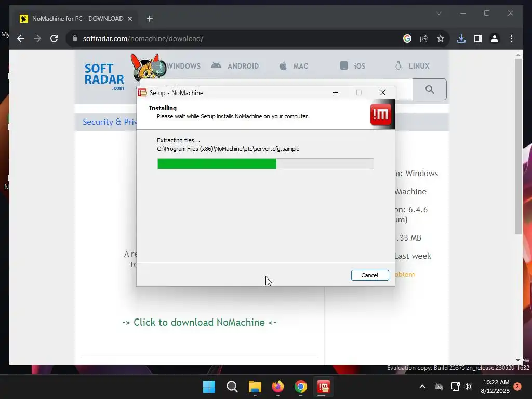Screen dimensions: 532x399
Task: Share this page icon in Chrome
Action: pos(424,38)
